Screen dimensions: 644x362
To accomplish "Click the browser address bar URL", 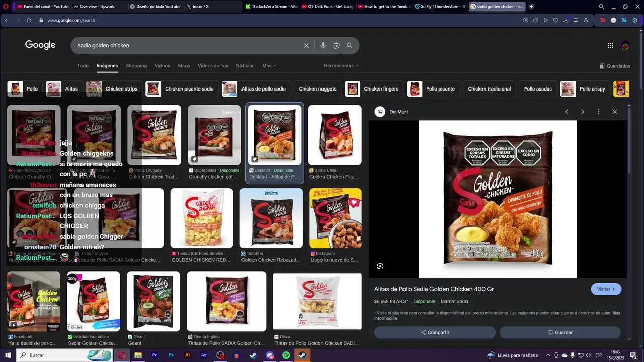I will pos(71,20).
